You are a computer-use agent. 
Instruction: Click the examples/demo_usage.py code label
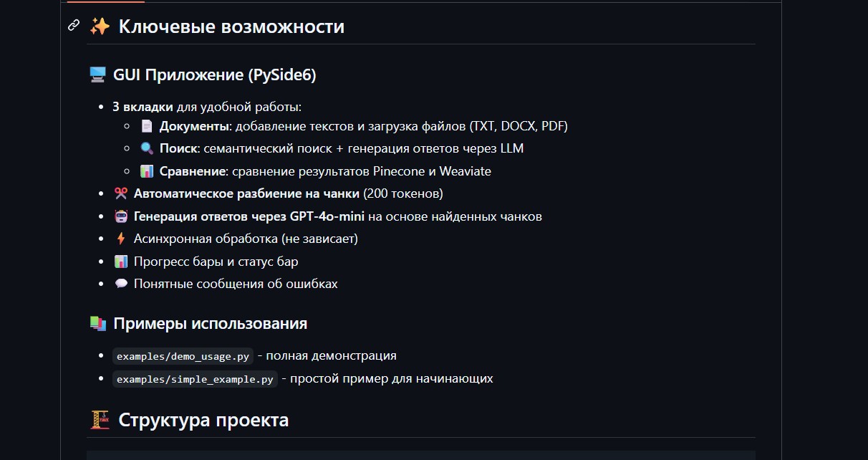(x=183, y=357)
